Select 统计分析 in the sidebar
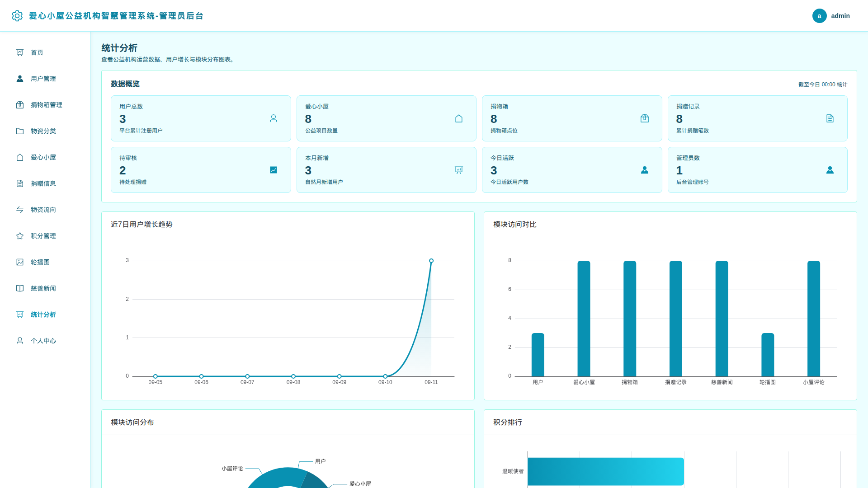The height and width of the screenshot is (488, 868). 45,314
